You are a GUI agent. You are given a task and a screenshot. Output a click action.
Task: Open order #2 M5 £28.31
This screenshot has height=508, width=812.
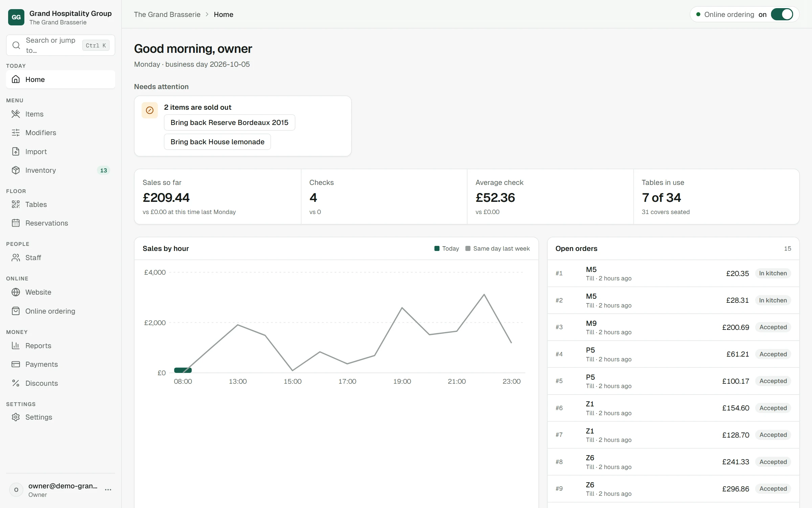(x=673, y=300)
